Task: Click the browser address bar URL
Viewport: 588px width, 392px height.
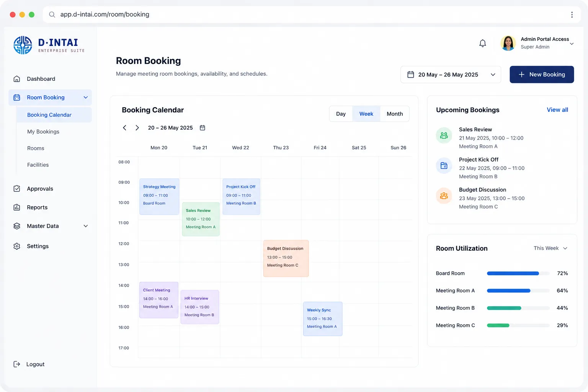Action: 105,15
